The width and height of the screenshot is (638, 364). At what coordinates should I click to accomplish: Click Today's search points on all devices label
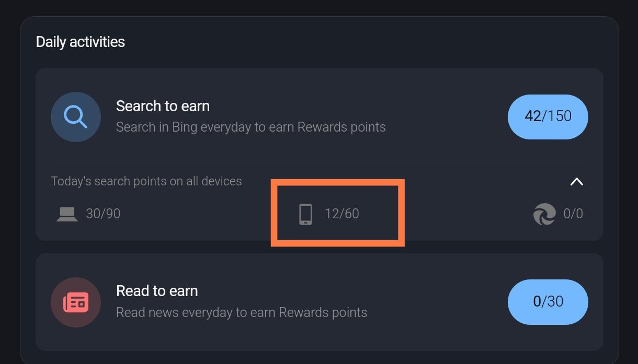[146, 181]
